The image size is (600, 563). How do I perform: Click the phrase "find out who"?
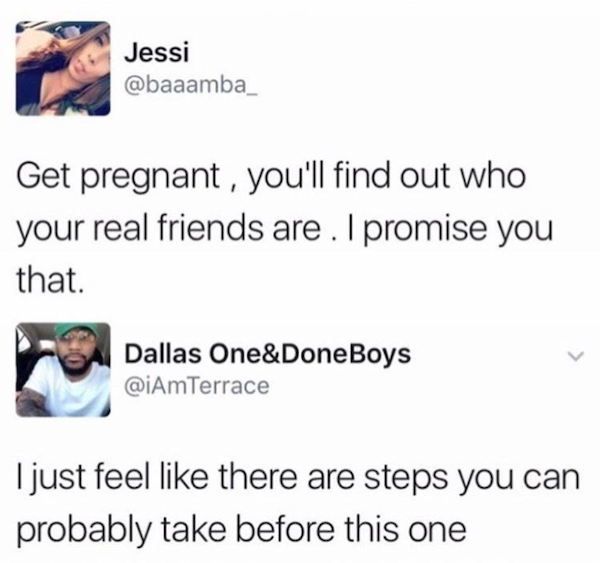[430, 176]
